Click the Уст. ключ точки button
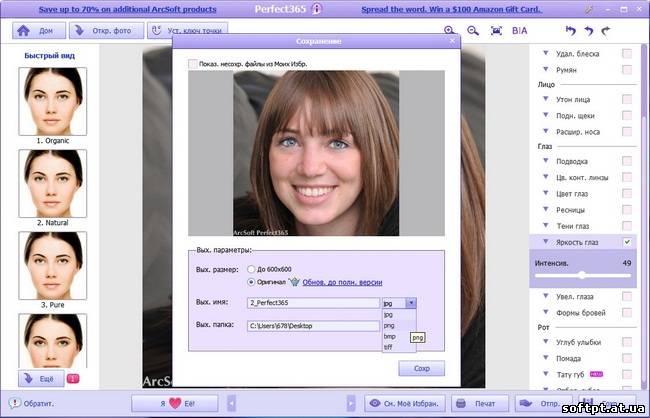Viewport: 650px width, 418px height. click(x=187, y=31)
